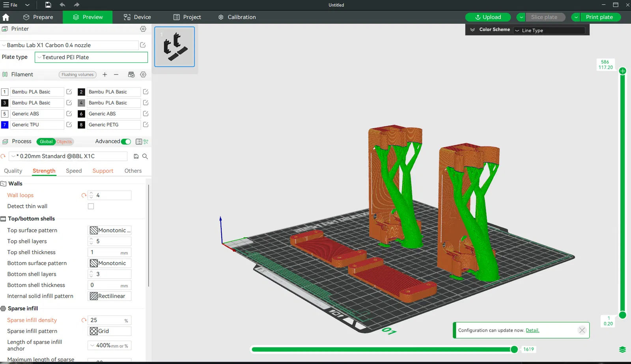
Task: Open the File menu
Action: (11, 5)
